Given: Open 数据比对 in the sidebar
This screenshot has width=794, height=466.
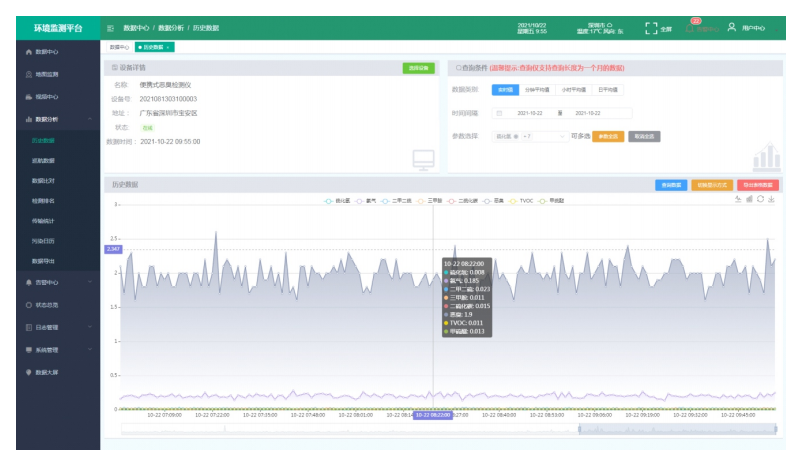Looking at the screenshot, I should 44,181.
